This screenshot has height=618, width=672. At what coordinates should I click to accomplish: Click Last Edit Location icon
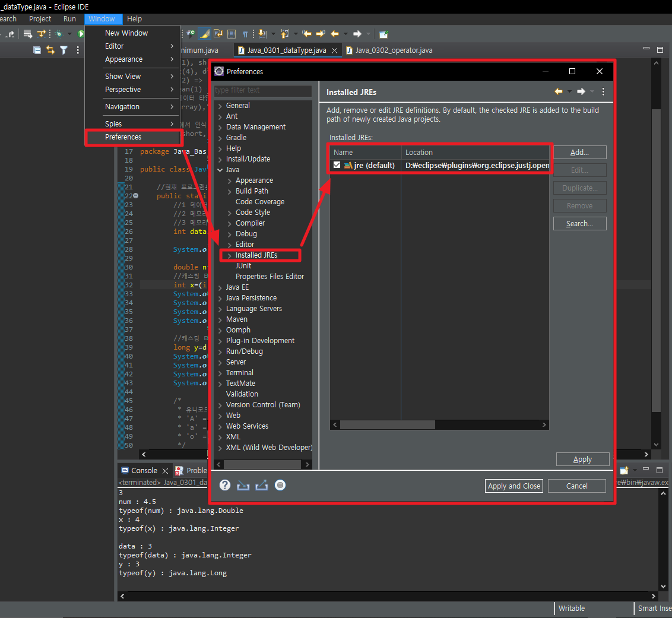306,33
